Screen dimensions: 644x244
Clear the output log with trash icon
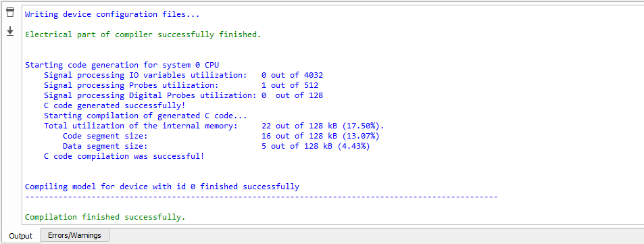[10, 12]
